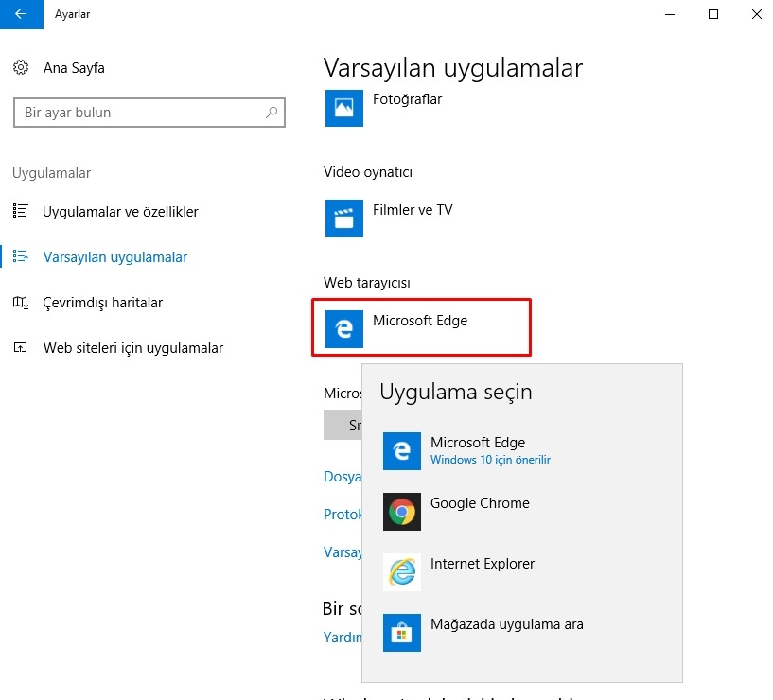This screenshot has height=700, width=773.
Task: Click the Protokole göre link
Action: click(x=343, y=515)
